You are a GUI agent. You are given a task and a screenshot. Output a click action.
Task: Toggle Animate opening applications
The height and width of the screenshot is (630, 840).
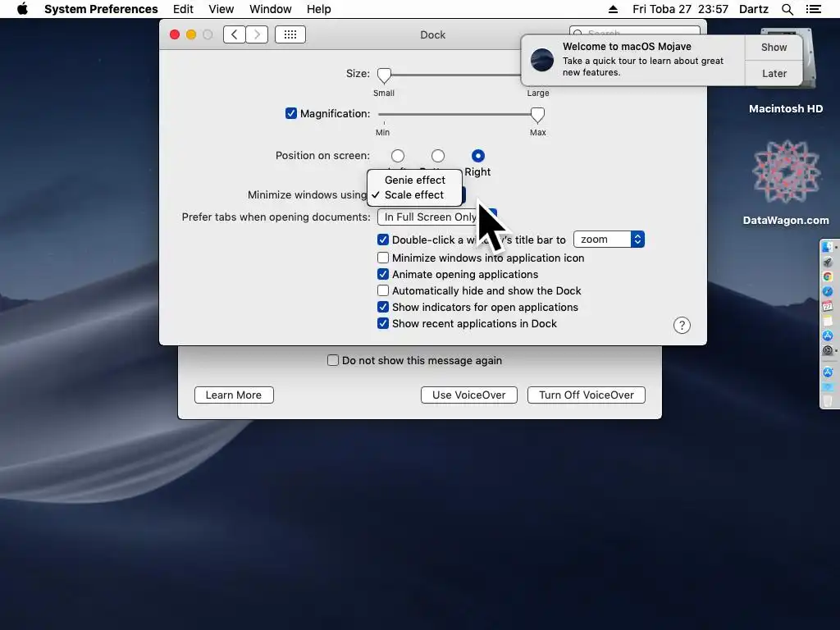point(383,274)
